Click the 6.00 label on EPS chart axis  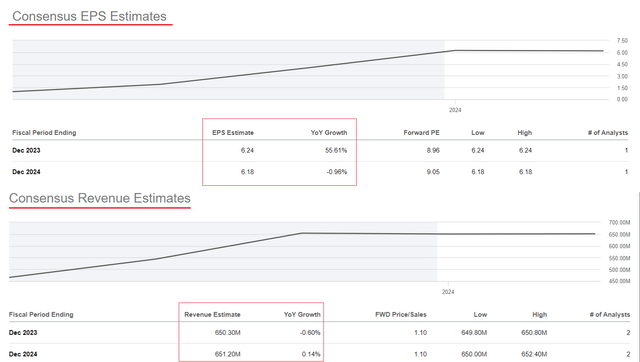622,53
